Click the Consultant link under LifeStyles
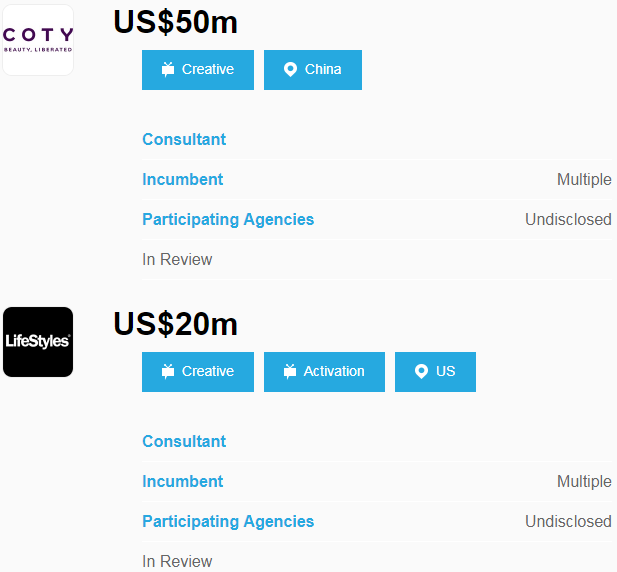The height and width of the screenshot is (572, 617). [184, 442]
